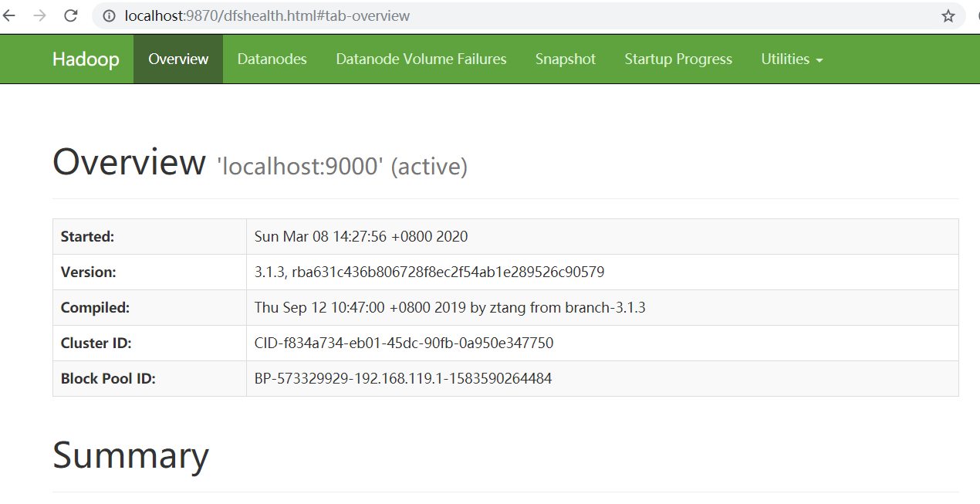Select the Cluster ID value text
Screen dimensions: 980x504
[x=404, y=343]
